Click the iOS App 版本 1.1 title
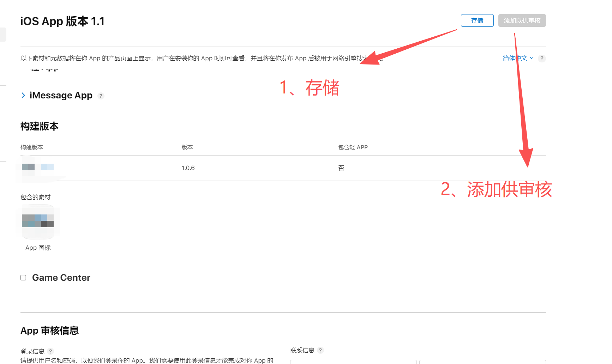The width and height of the screenshot is (612, 364). click(62, 21)
